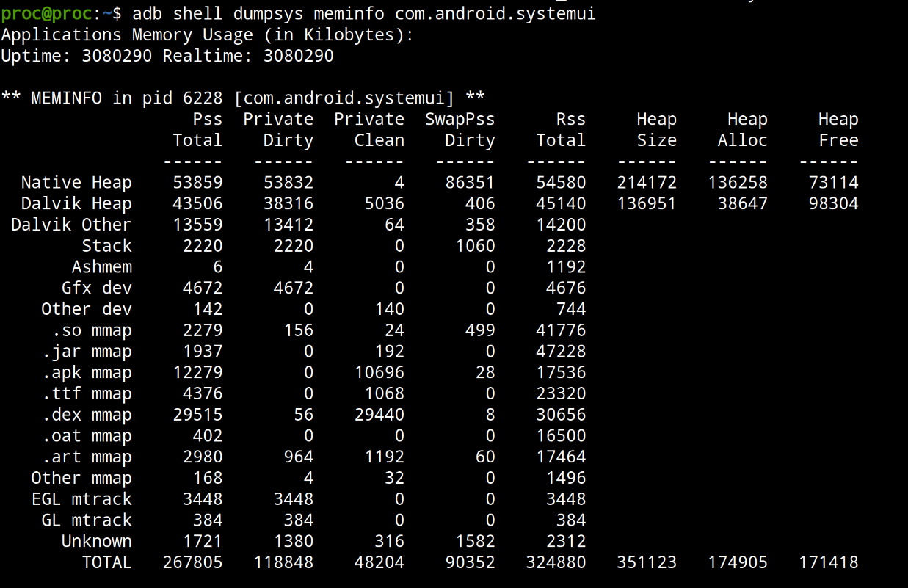Click the Native Heap row label

[x=76, y=183]
